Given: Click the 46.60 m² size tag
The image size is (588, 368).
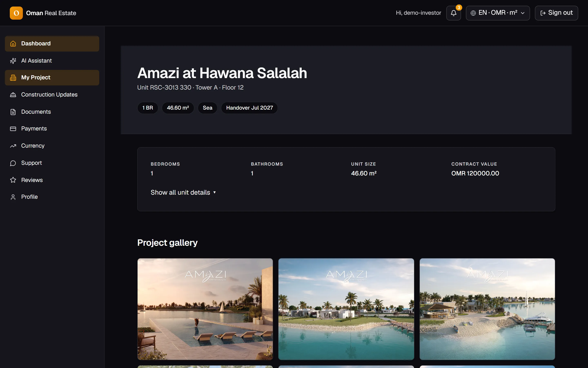Looking at the screenshot, I should point(178,108).
